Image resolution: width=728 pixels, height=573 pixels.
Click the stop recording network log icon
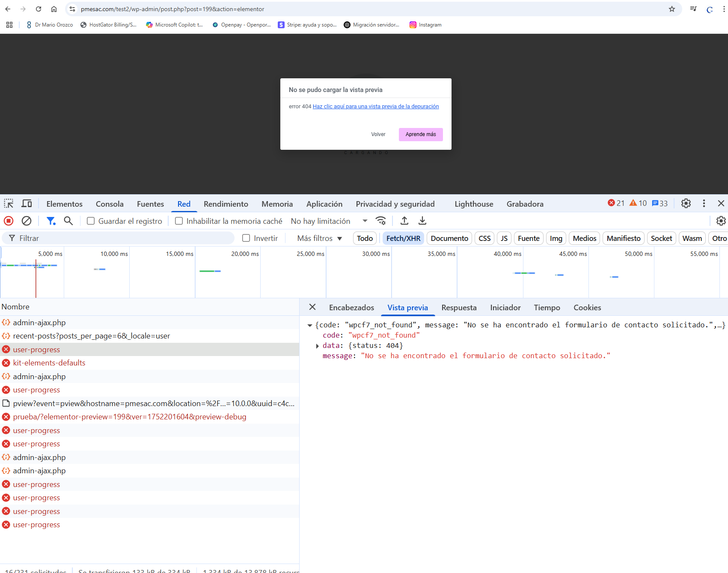tap(9, 221)
